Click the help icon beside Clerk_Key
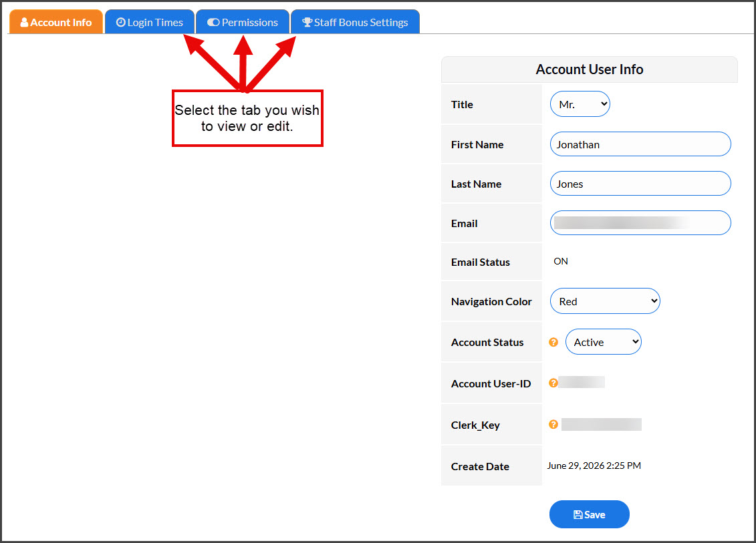The image size is (756, 543). (553, 424)
